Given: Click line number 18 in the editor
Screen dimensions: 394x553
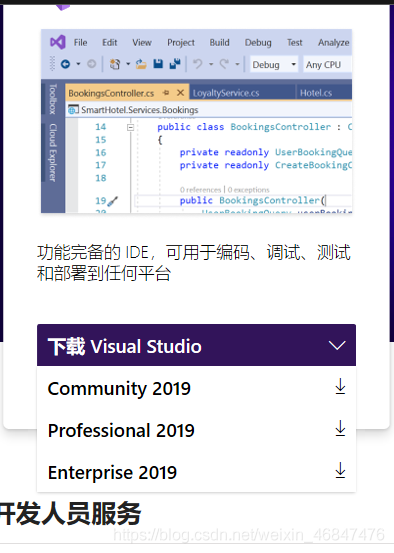Looking at the screenshot, I should (101, 178).
